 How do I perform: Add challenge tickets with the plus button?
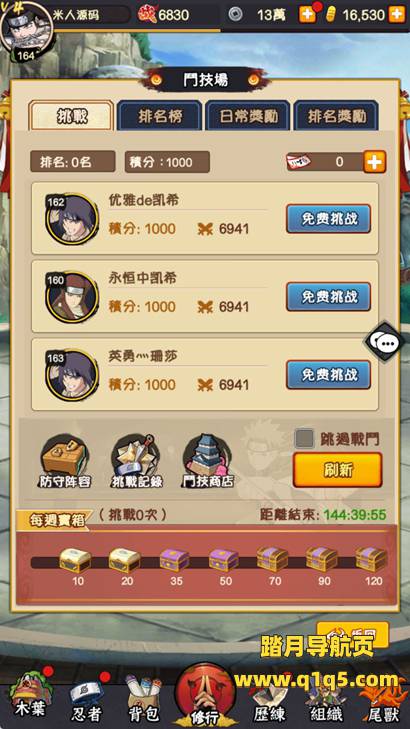pyautogui.click(x=375, y=162)
